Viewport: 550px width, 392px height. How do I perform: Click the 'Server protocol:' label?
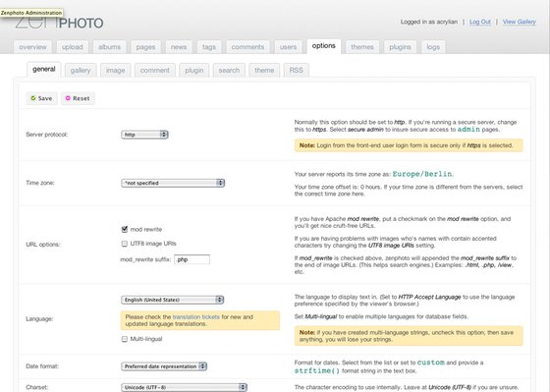tap(47, 135)
